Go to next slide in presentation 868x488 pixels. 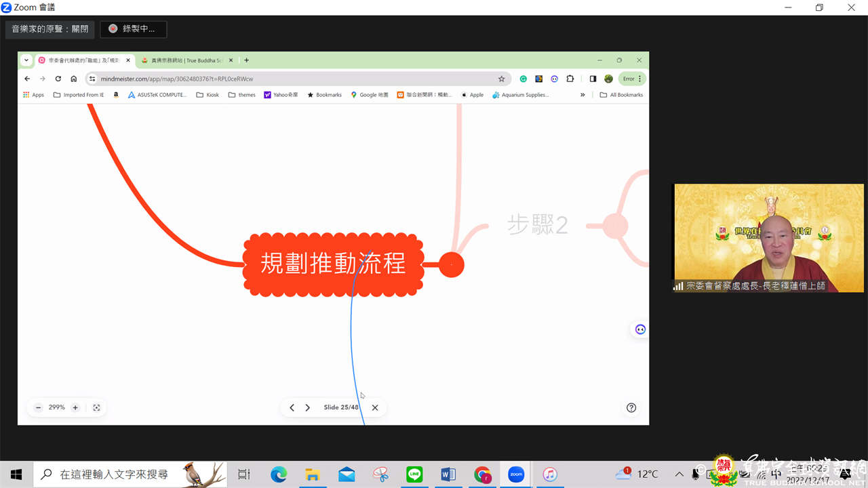307,407
